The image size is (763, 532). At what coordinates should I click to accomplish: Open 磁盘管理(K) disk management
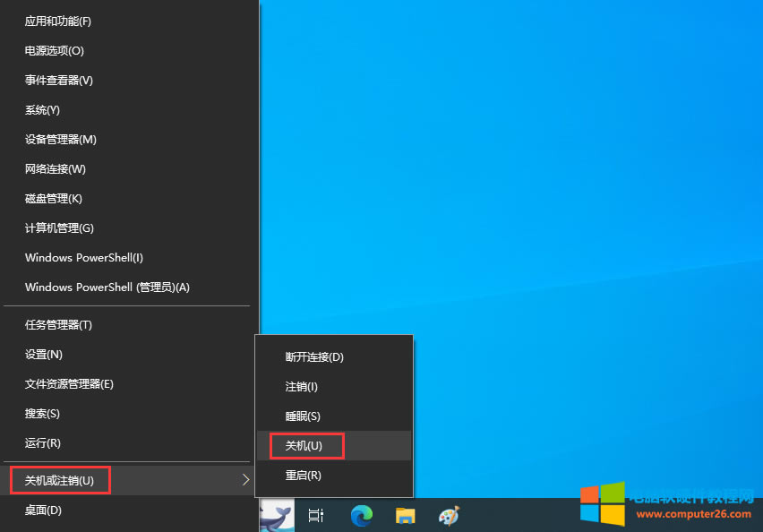54,198
